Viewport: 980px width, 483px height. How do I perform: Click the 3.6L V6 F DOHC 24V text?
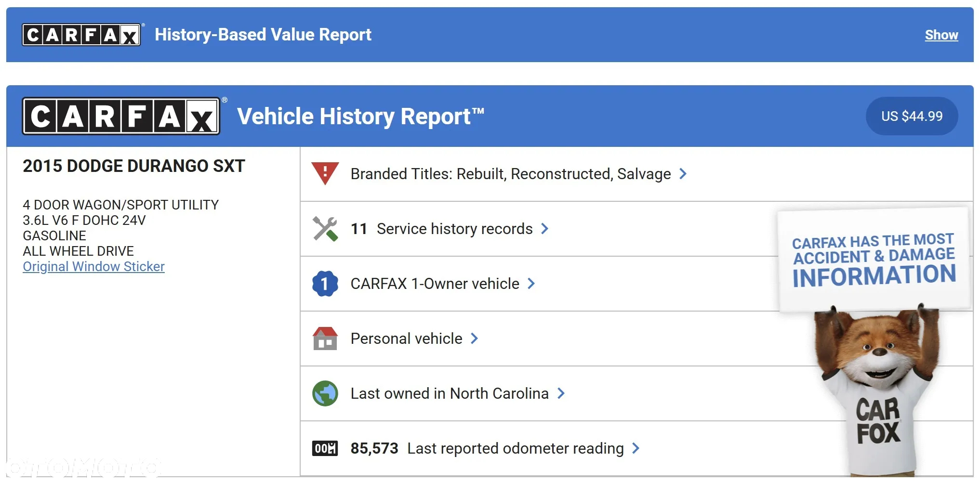tap(84, 220)
